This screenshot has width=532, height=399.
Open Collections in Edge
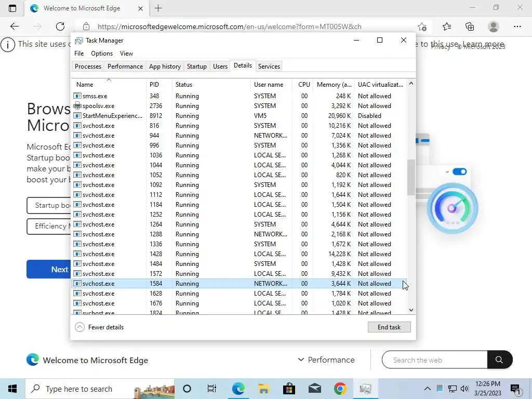click(470, 26)
